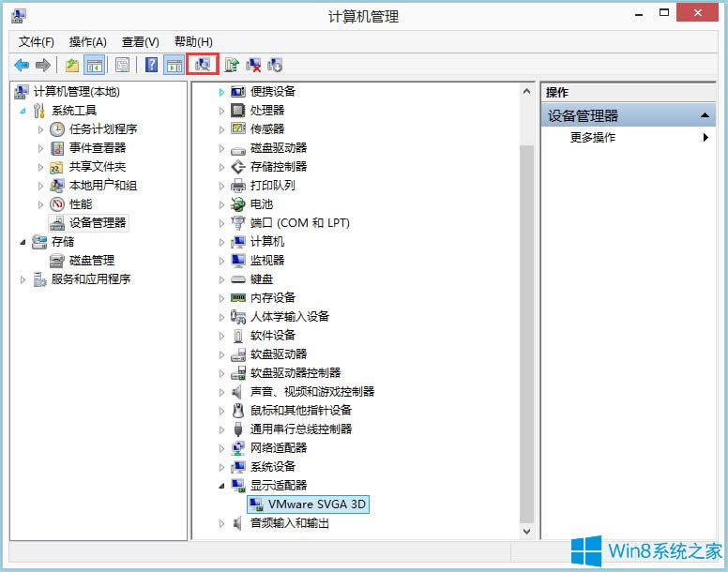Click the properties toolbar icon
The image size is (728, 572).
point(122,65)
